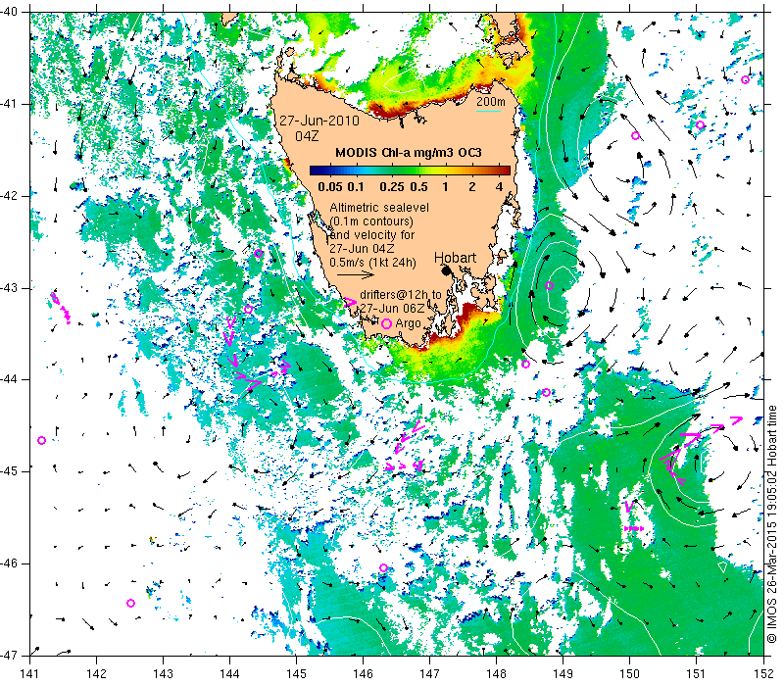Image resolution: width=784 pixels, height=686 pixels.
Task: Click the '04Z' time label under the date
Action: pos(307,135)
